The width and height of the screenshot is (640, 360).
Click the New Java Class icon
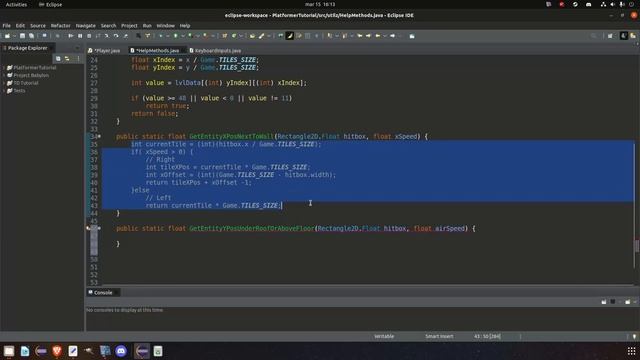[x=233, y=36]
